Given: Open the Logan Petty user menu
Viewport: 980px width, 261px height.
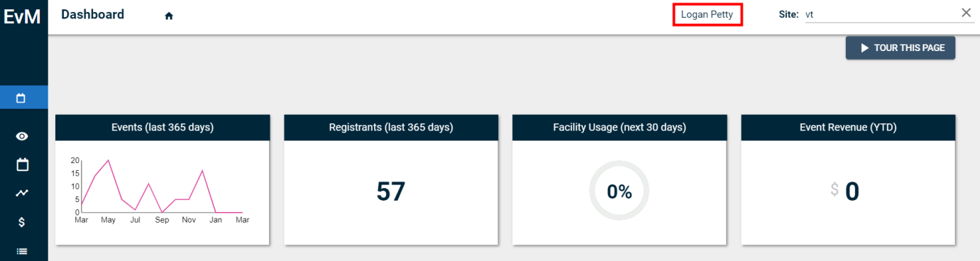Looking at the screenshot, I should [x=707, y=14].
